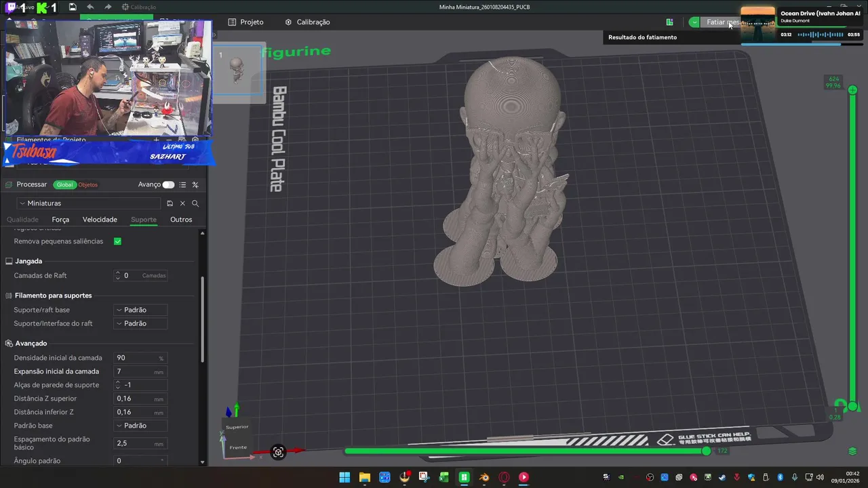Click the Densidade inicial da camada field
Viewport: 868px width, 488px height.
click(x=140, y=358)
